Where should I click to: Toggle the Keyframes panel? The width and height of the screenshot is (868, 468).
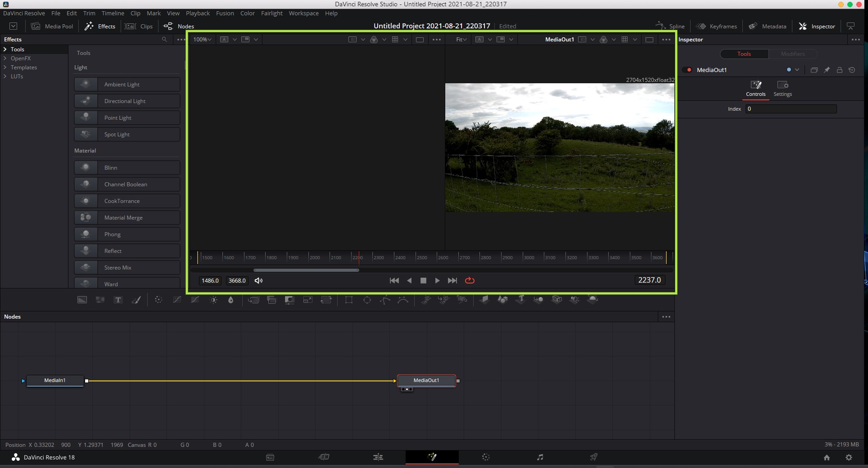[x=717, y=26]
